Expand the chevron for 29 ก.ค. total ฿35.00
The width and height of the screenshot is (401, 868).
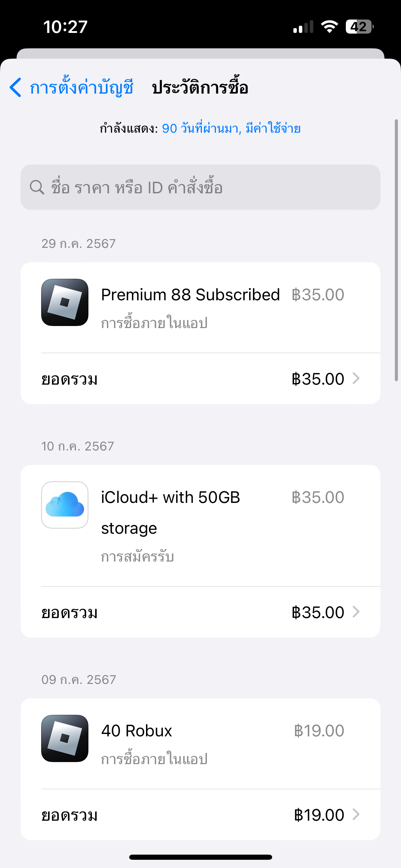pos(356,378)
